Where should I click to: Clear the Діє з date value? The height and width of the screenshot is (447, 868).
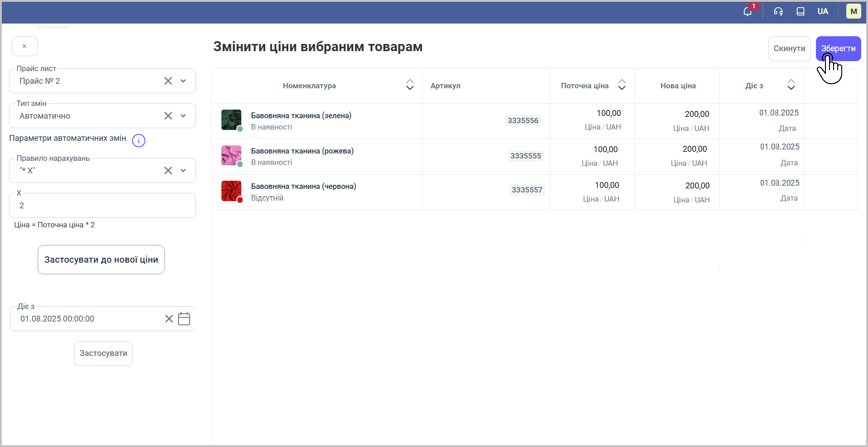click(169, 319)
